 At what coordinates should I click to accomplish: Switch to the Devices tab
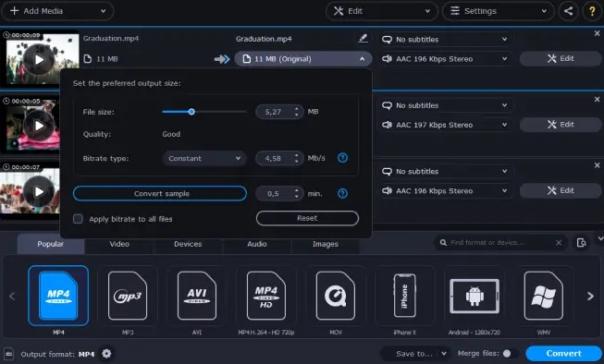click(x=188, y=244)
